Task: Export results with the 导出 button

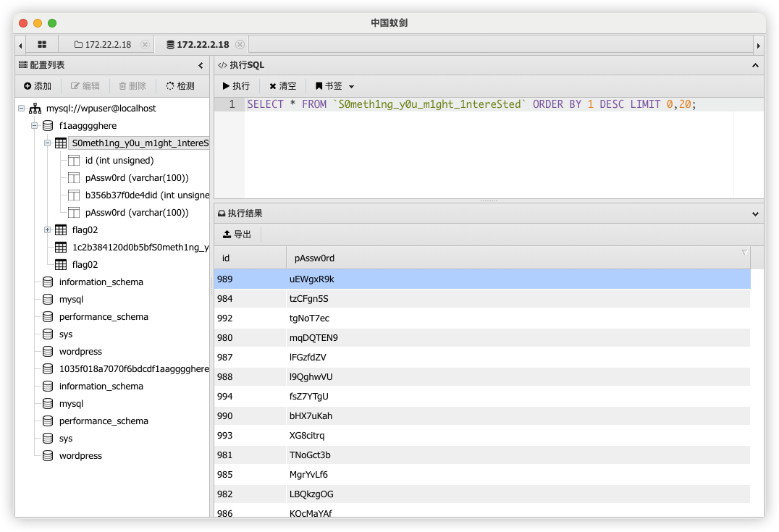Action: [237, 235]
